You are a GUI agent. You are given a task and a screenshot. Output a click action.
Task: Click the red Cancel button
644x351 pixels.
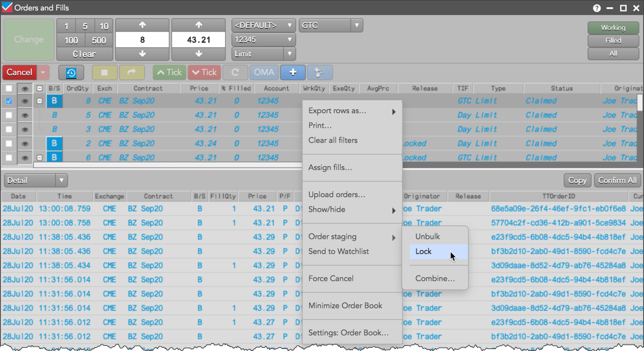(19, 72)
